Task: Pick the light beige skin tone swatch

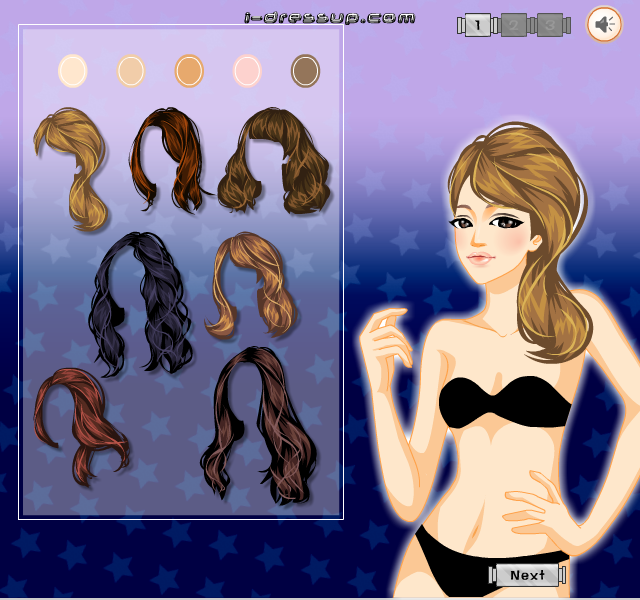Action: point(131,71)
